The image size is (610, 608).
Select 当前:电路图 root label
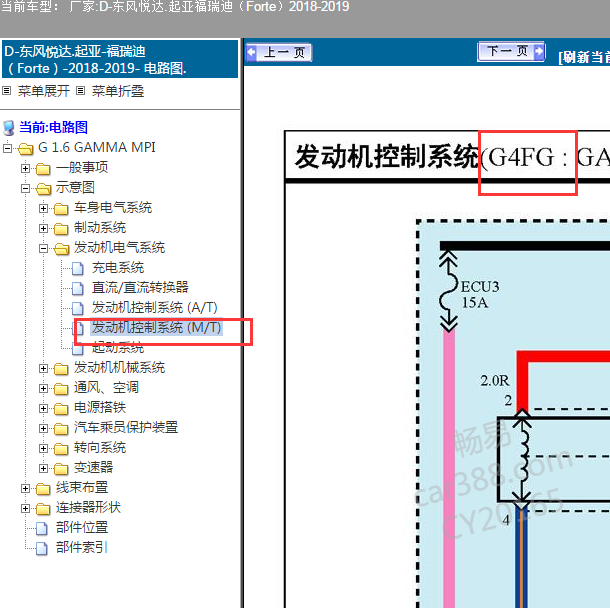[x=53, y=127]
